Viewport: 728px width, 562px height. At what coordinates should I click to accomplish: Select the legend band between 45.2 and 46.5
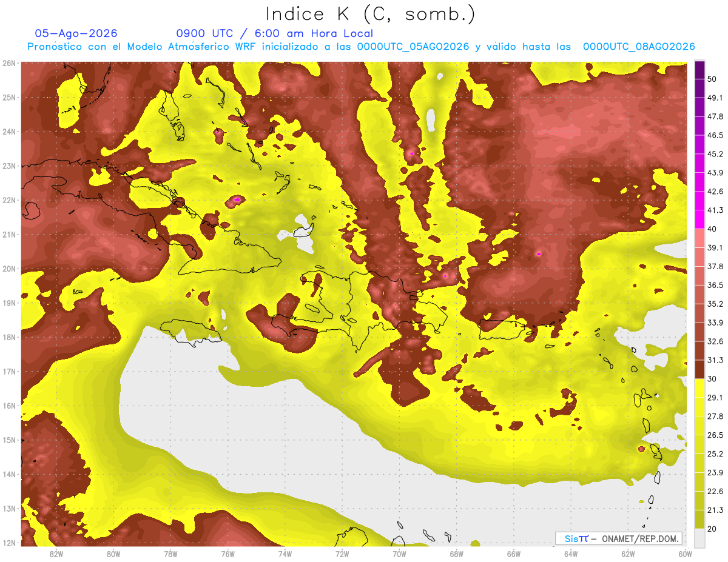[x=699, y=144]
